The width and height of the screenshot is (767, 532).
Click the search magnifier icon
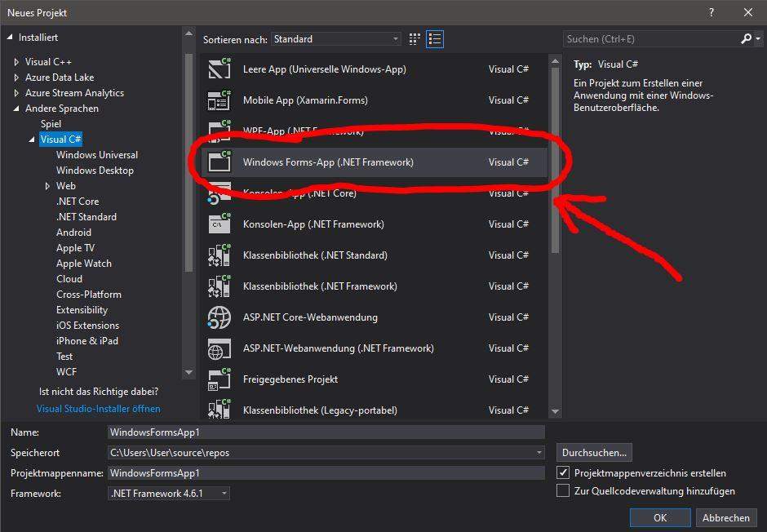tap(746, 38)
